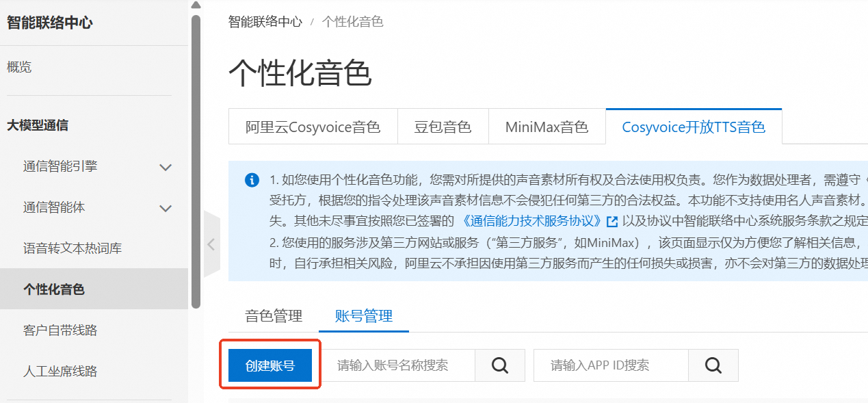Switch to the MiniMax音色 tab

[x=547, y=127]
